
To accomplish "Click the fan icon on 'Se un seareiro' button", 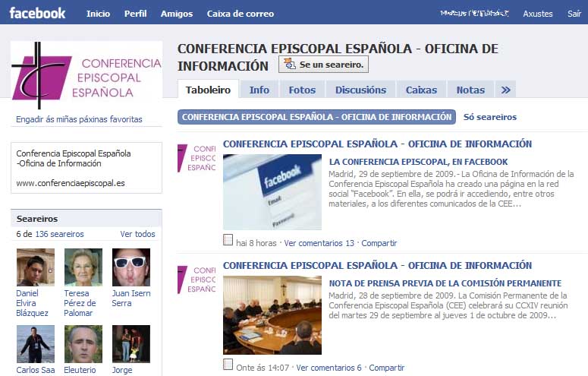I will click(290, 64).
